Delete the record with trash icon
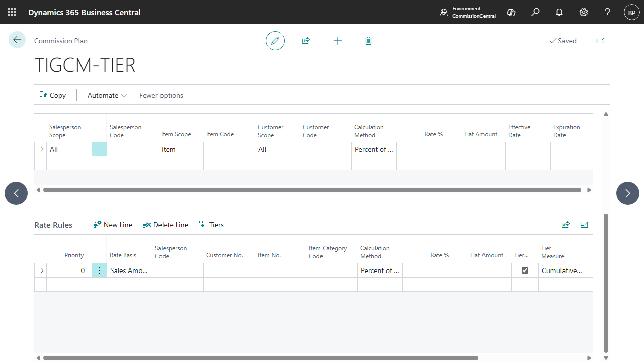The width and height of the screenshot is (644, 362). pyautogui.click(x=368, y=41)
